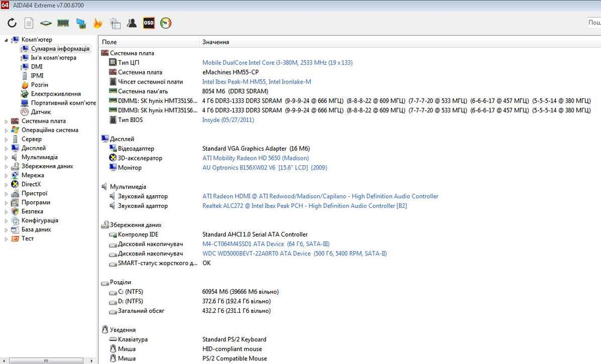Expand the Збереження даних tree node
Screen dimensions: 601x364
(6, 166)
